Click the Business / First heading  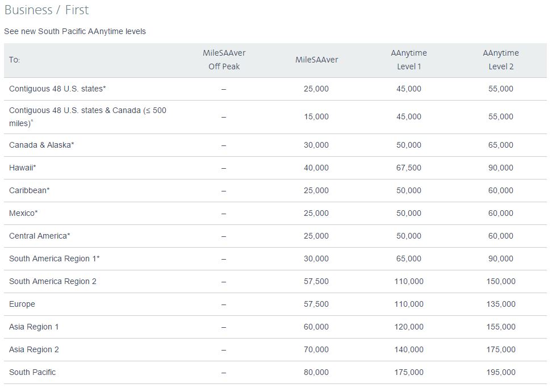[x=47, y=10]
